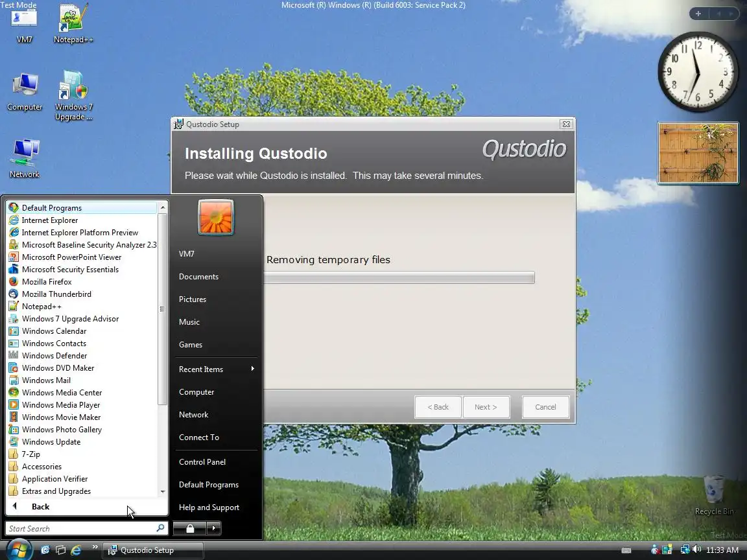This screenshot has height=560, width=747.
Task: Open Computer from Start menu right pane
Action: (216, 392)
